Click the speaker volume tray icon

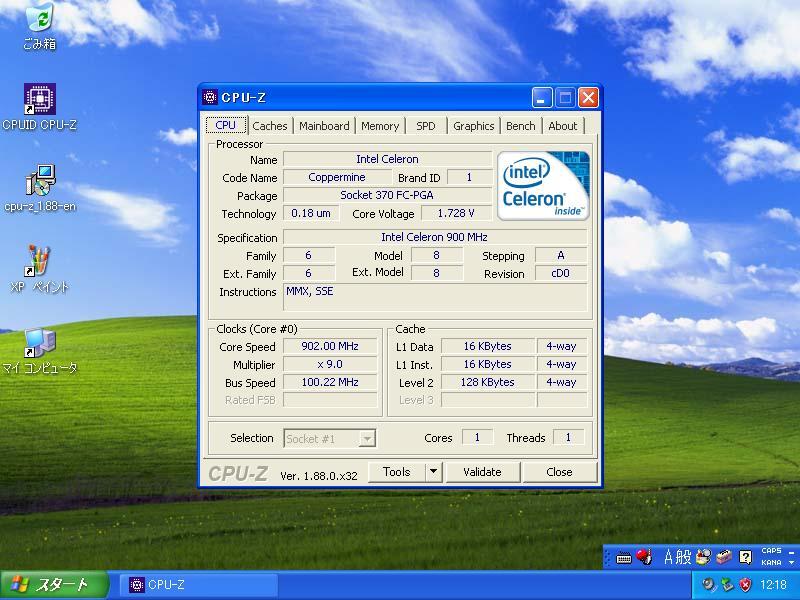[x=708, y=585]
